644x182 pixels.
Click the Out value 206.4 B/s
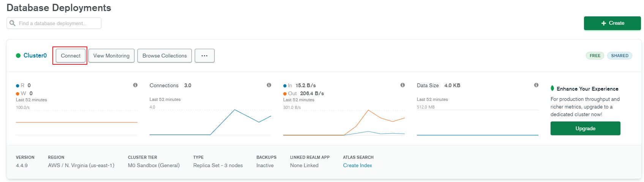(312, 93)
